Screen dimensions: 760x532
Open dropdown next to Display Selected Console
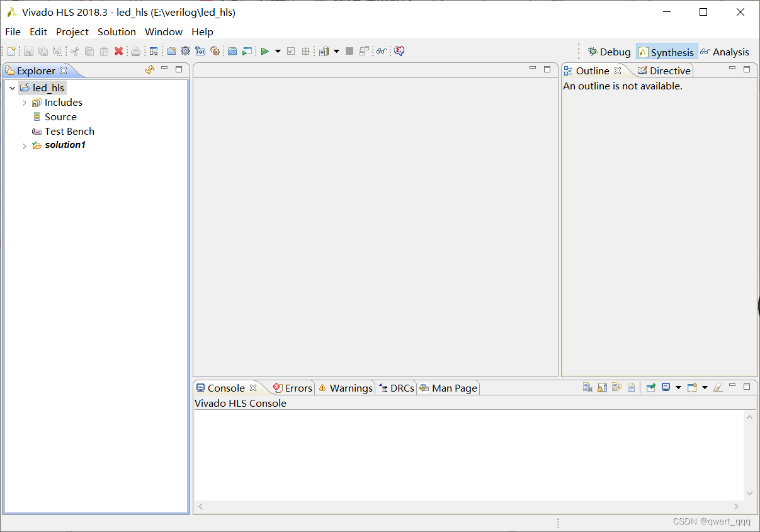coord(678,387)
